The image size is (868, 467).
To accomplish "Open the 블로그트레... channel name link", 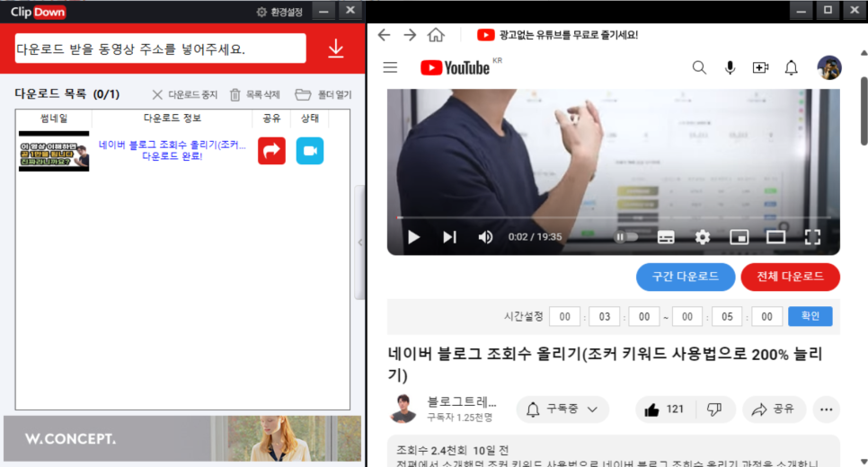I will click(462, 402).
